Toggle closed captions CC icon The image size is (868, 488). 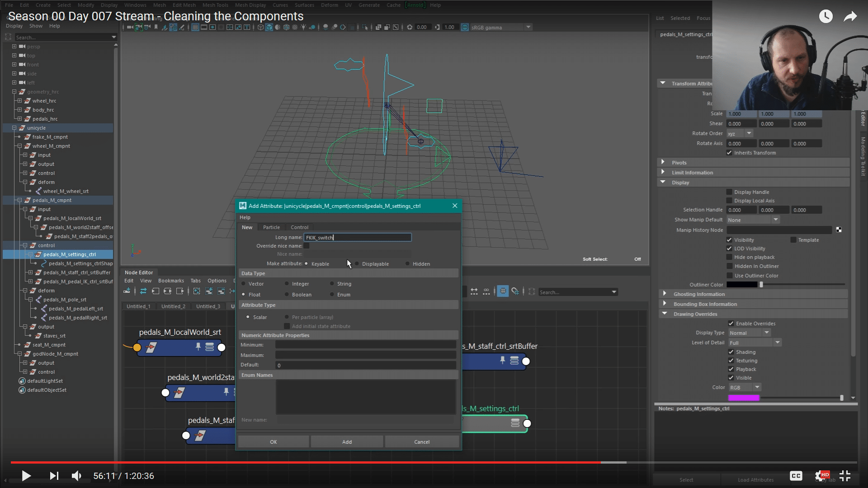[x=796, y=476]
